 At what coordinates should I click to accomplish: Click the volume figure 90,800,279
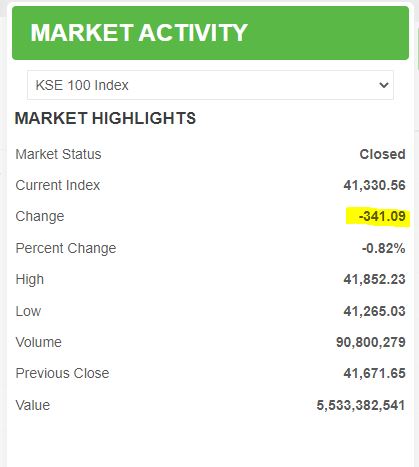coord(371,342)
